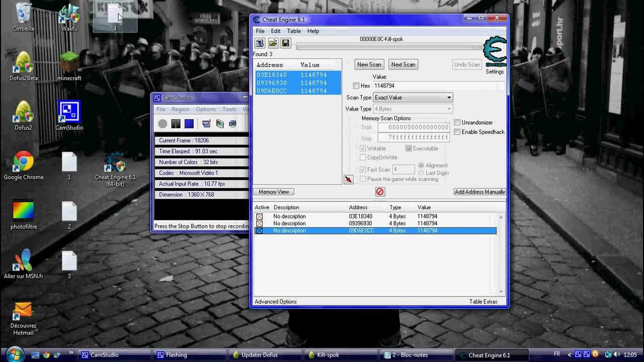Toggle the Hex checkbox

pos(356,86)
